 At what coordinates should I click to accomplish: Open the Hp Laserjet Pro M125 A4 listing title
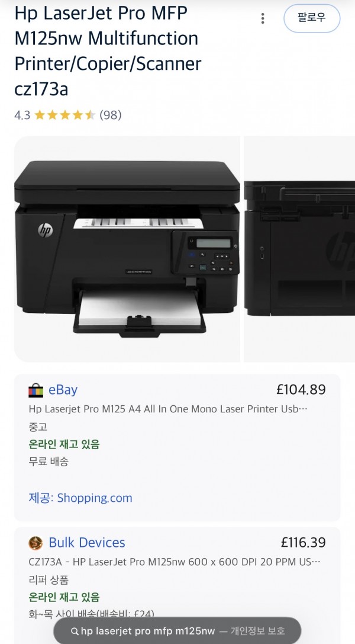(x=168, y=409)
